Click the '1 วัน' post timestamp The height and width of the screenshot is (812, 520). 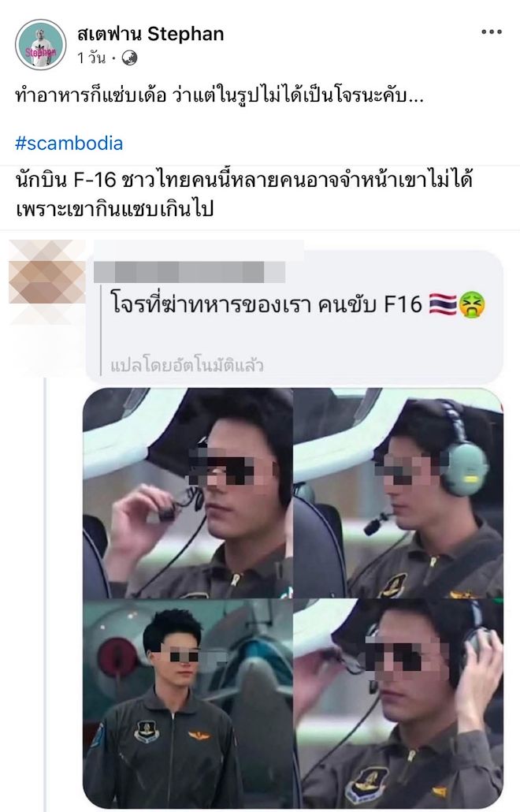(91, 58)
